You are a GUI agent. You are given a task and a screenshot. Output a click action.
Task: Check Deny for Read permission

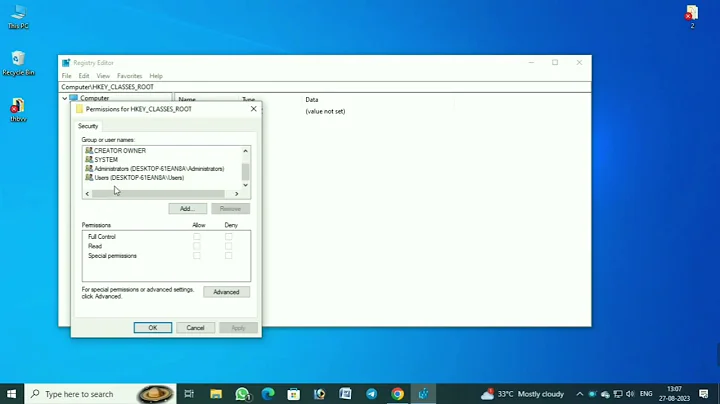click(x=229, y=246)
